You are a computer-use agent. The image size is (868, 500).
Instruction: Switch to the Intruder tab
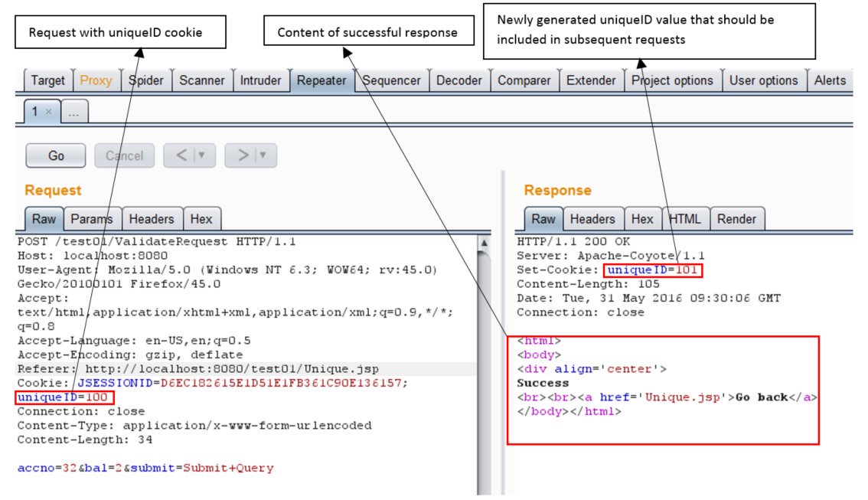coord(261,80)
